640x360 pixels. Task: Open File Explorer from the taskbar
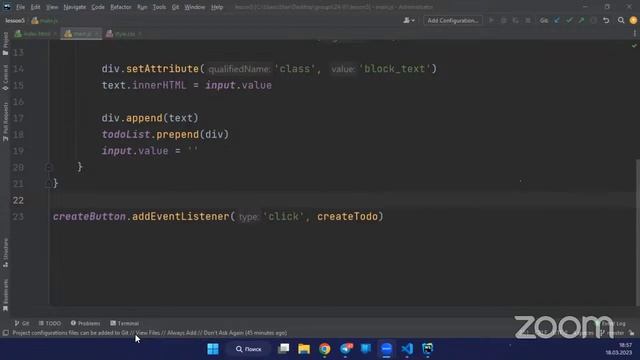[304, 349]
